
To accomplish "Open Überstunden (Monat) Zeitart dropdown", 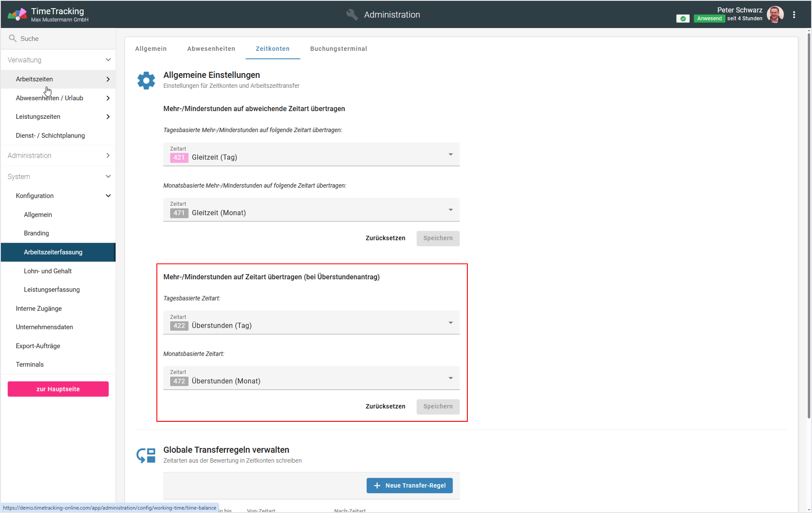I will (x=311, y=378).
